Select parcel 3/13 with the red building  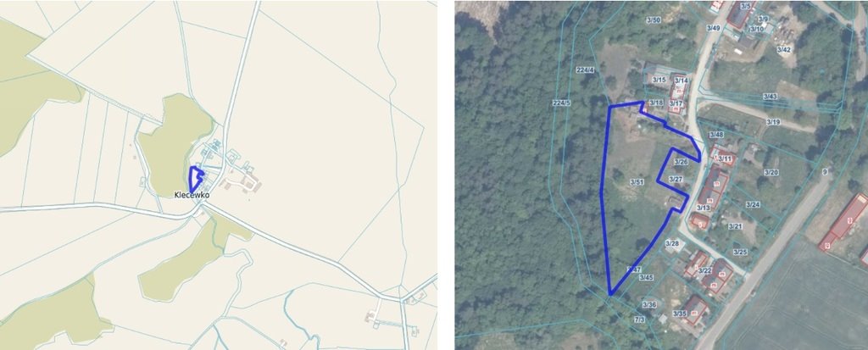(703, 208)
